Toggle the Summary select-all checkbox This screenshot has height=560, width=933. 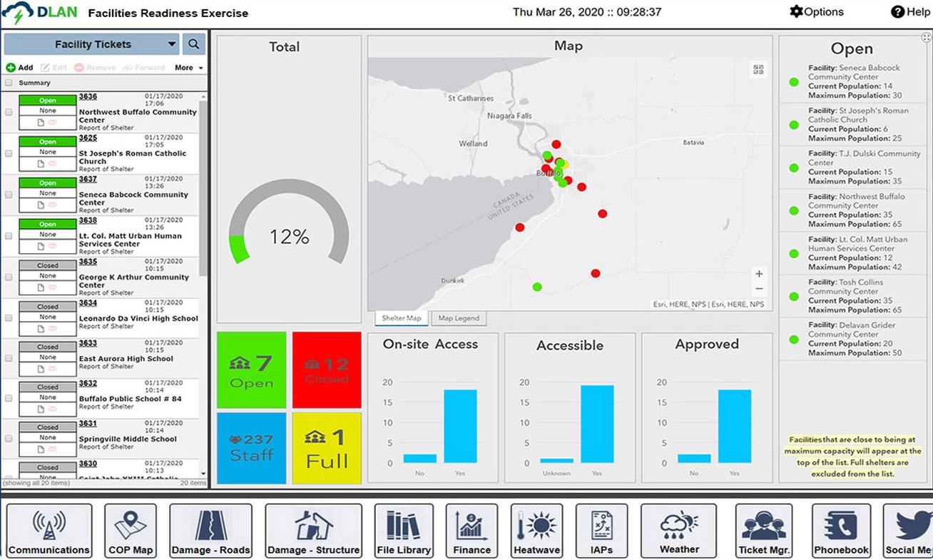pyautogui.click(x=9, y=83)
